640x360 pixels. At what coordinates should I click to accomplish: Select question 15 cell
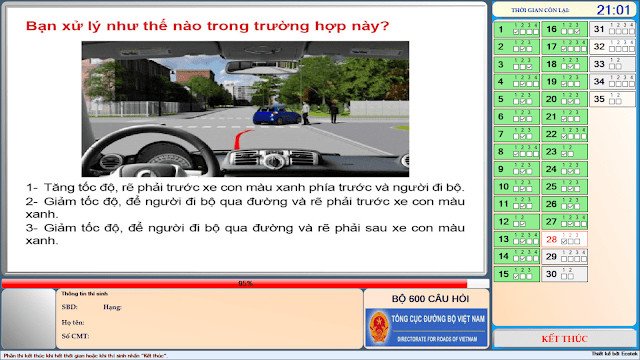click(x=517, y=274)
